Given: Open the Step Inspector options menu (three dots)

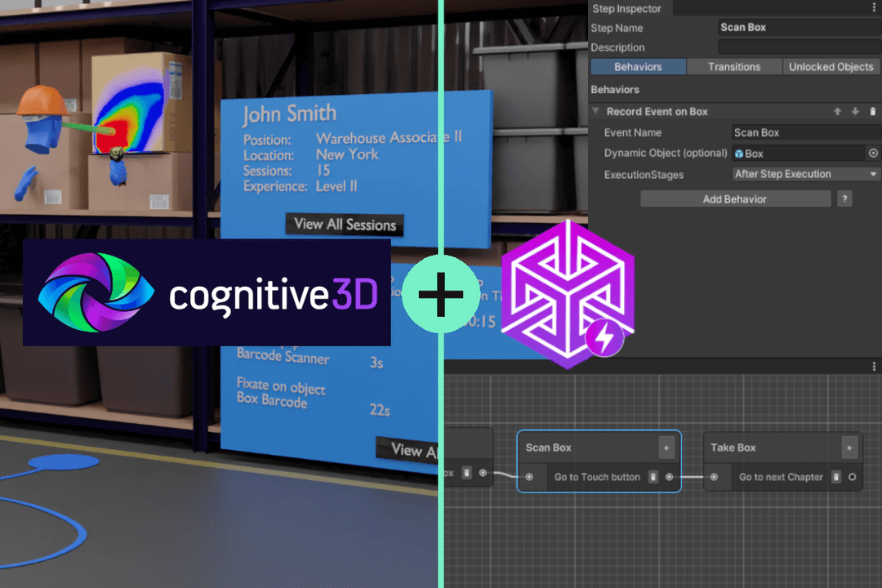Looking at the screenshot, I should (872, 6).
